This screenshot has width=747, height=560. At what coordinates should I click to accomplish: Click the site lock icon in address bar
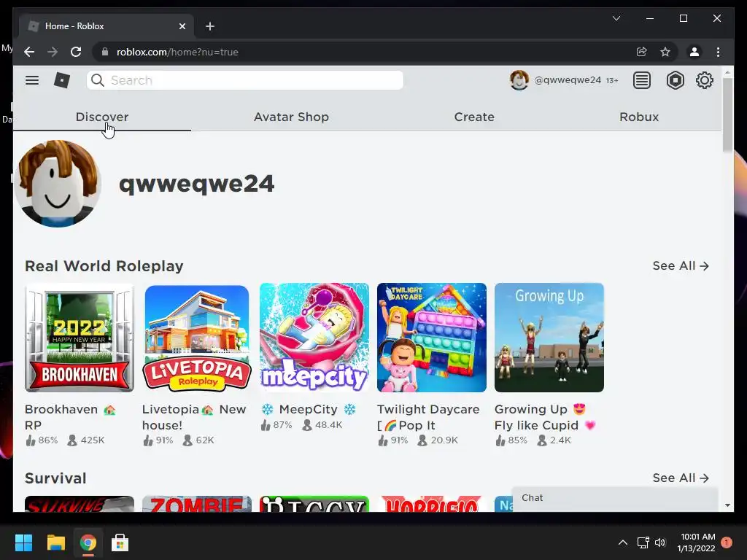(105, 52)
